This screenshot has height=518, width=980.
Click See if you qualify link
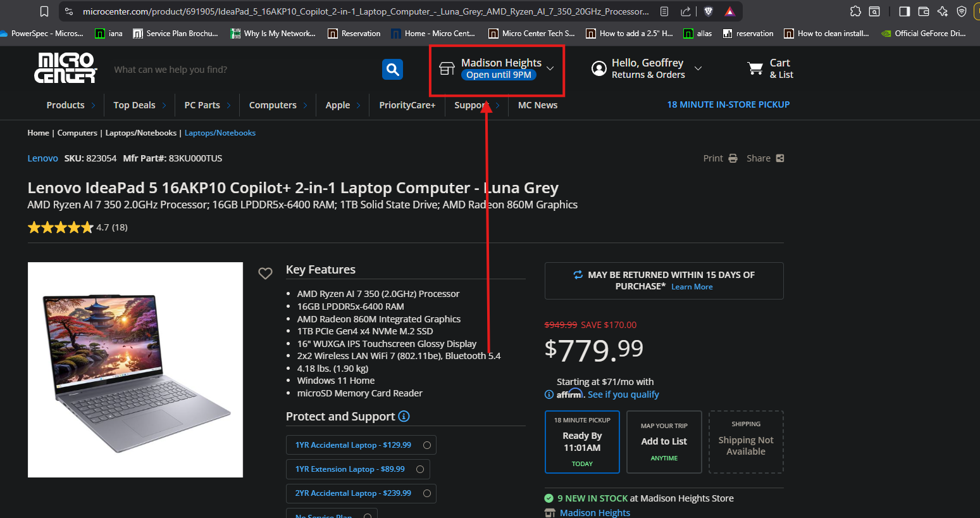tap(623, 395)
